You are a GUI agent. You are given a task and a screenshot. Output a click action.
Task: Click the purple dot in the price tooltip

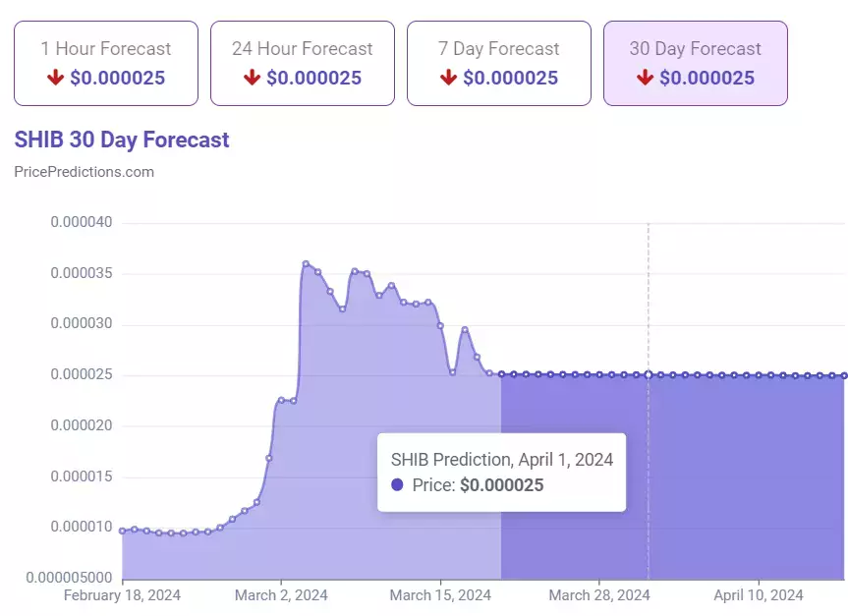click(x=397, y=484)
